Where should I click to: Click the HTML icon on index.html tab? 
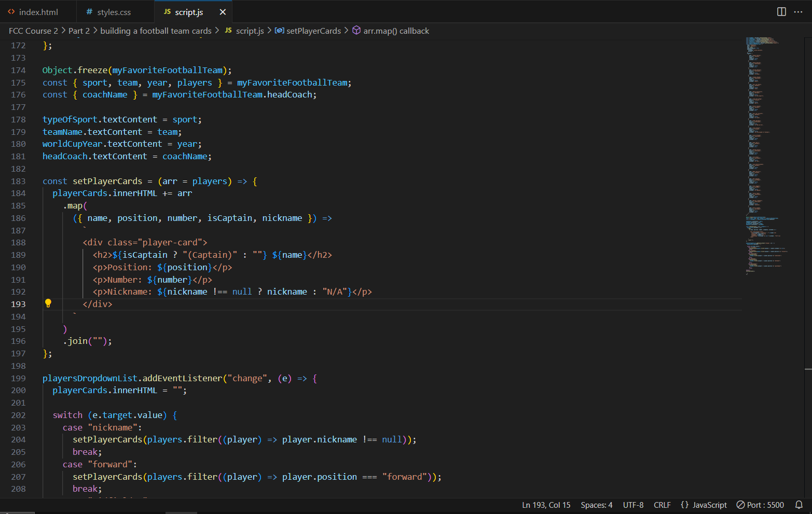pyautogui.click(x=11, y=12)
